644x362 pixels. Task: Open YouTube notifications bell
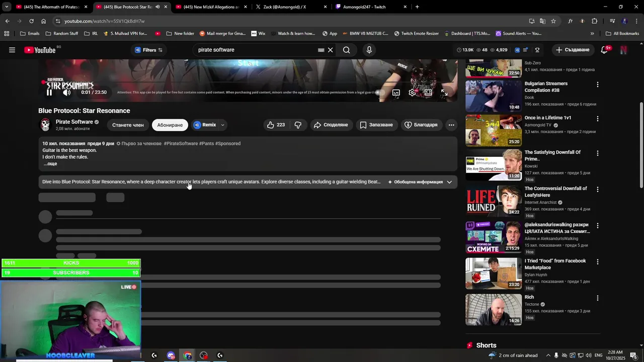pos(604,50)
